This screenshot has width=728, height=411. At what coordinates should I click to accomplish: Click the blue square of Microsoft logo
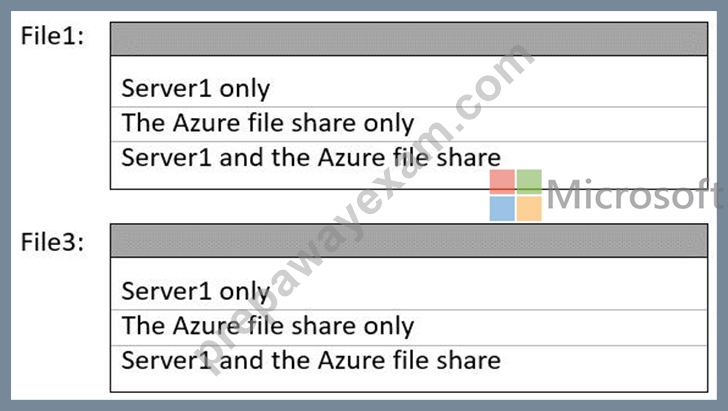[x=502, y=209]
